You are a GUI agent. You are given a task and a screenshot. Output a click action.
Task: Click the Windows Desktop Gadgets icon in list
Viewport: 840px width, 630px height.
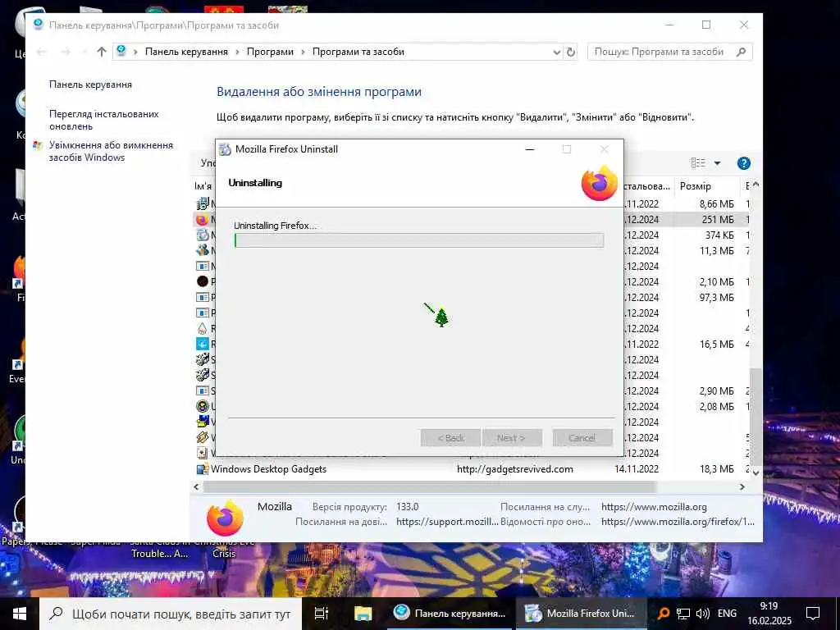point(203,469)
